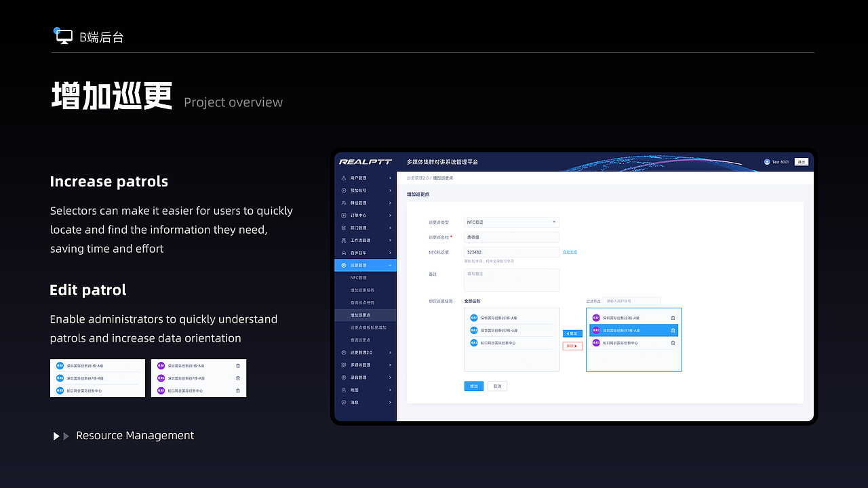868x488 pixels.
Task: Expand the 巡更管理2.0 menu chevron
Action: [390, 352]
